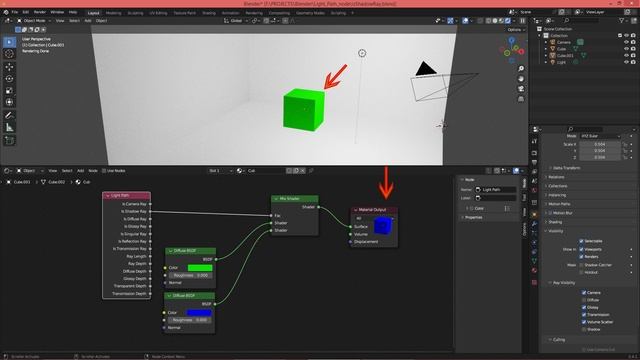Select the Rotate tool in the viewport toolbar
This screenshot has width=640, height=360.
pos(9,79)
